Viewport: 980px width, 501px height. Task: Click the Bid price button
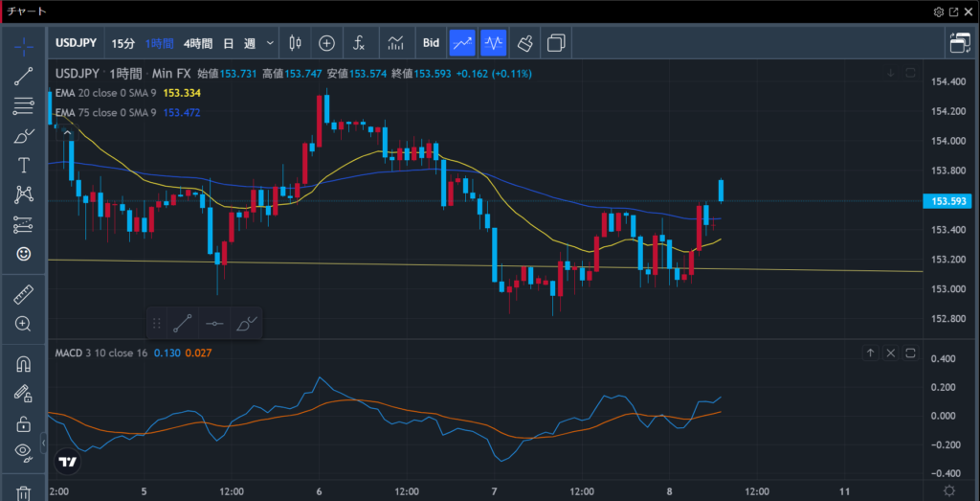tap(431, 43)
